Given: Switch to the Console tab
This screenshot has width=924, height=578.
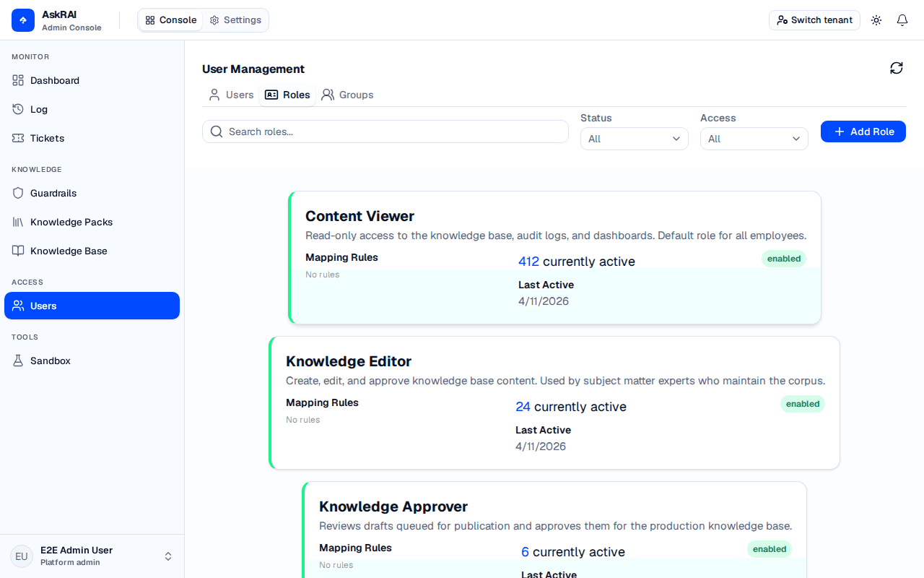Looking at the screenshot, I should (x=171, y=20).
